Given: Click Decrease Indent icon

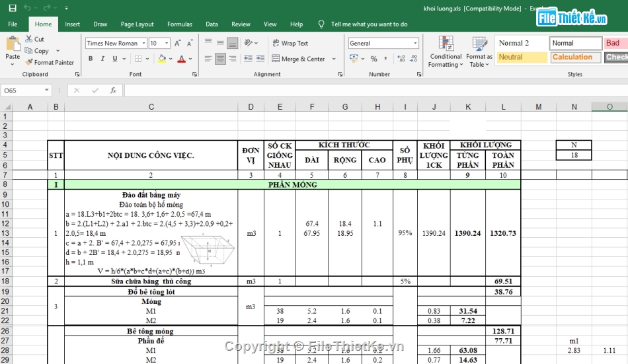Looking at the screenshot, I should (x=249, y=59).
